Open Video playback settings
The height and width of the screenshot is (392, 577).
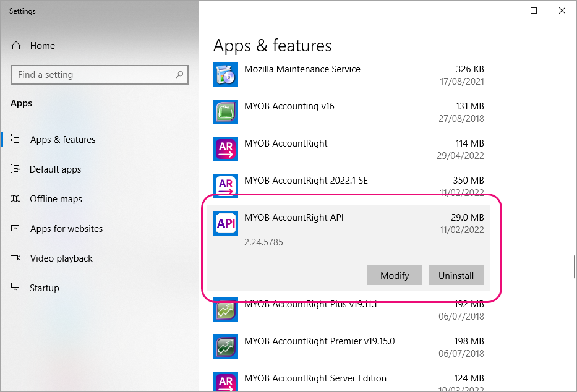point(61,258)
